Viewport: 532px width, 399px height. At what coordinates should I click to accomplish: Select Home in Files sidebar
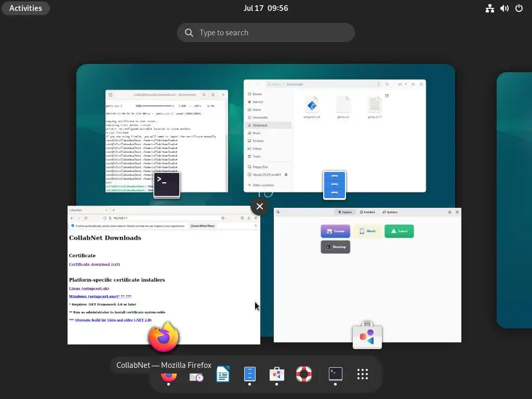pyautogui.click(x=268, y=110)
